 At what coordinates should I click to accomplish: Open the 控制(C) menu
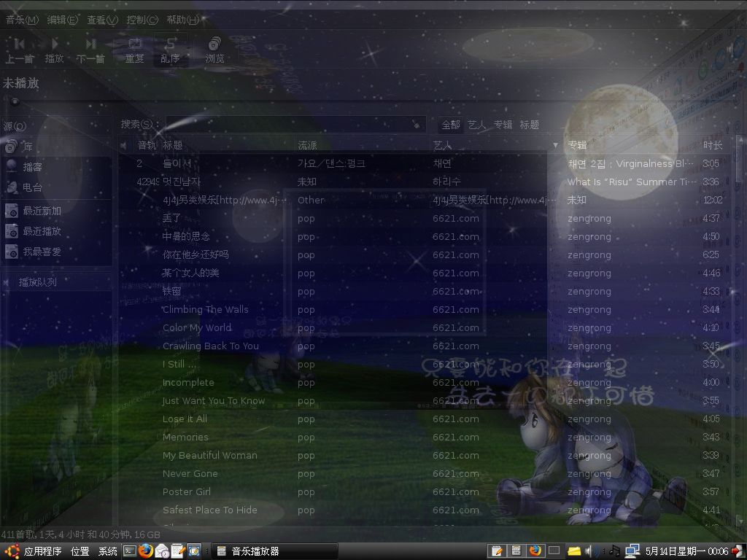[x=142, y=20]
